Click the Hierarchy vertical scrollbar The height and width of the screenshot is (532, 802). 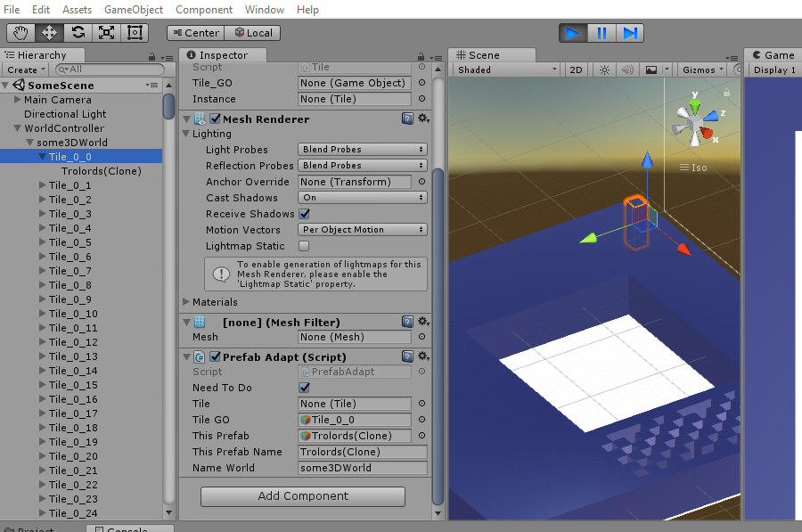click(168, 106)
